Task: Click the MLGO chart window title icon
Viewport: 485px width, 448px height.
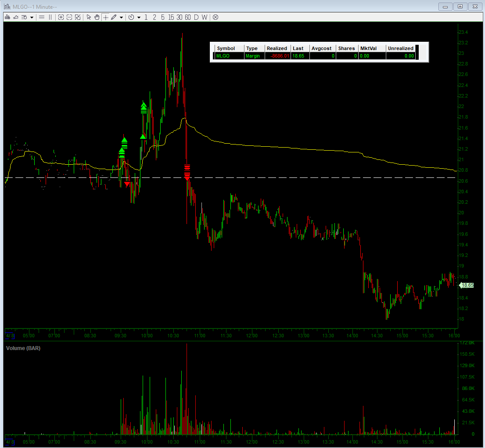Action: pos(7,7)
